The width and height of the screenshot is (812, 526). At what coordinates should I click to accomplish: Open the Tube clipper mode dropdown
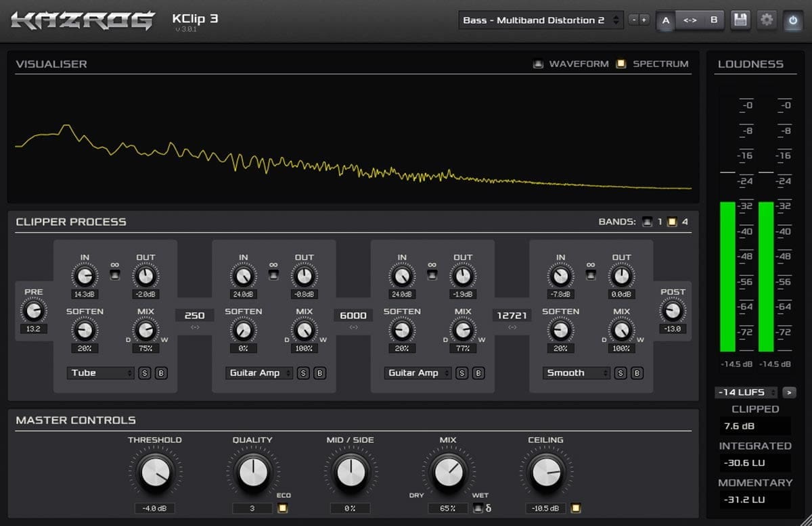tap(101, 373)
